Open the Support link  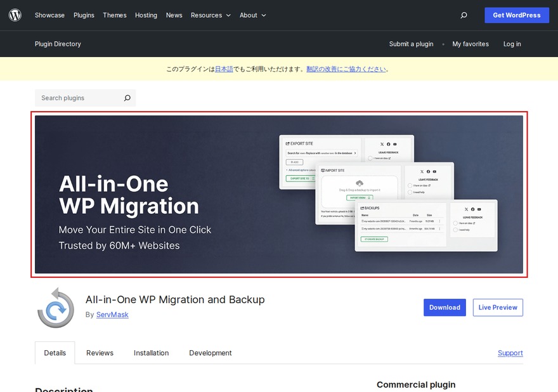pos(510,353)
